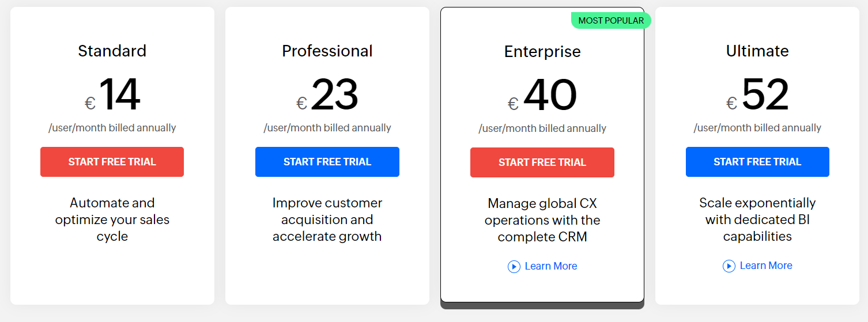This screenshot has height=322, width=868.
Task: Start free trial for the Enterprise plan
Action: pos(542,162)
